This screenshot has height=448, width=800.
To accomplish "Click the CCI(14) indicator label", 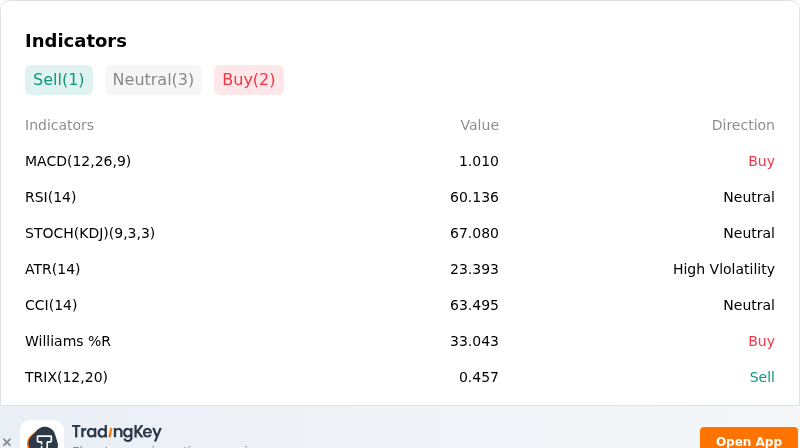I will coord(51,305).
